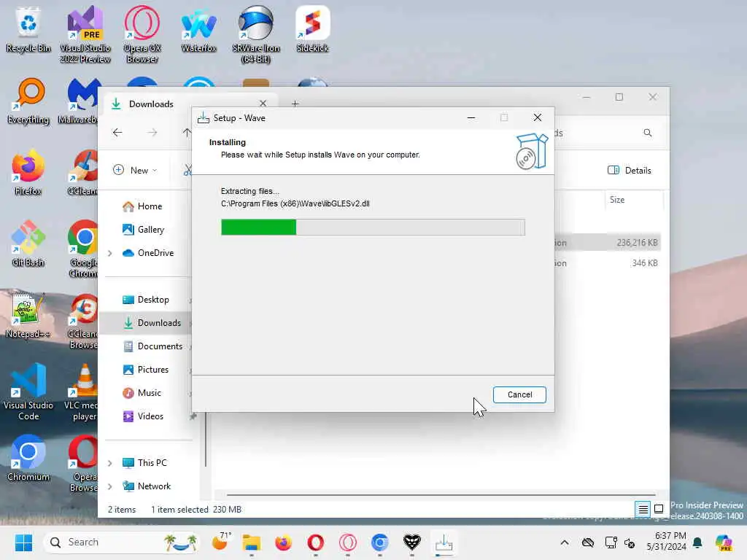The width and height of the screenshot is (747, 560).
Task: Open the Details pane in File Explorer
Action: pyautogui.click(x=629, y=170)
